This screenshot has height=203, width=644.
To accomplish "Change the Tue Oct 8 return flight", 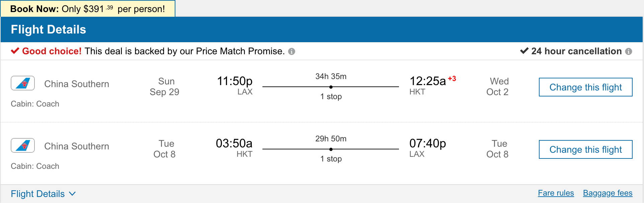I will pos(585,149).
